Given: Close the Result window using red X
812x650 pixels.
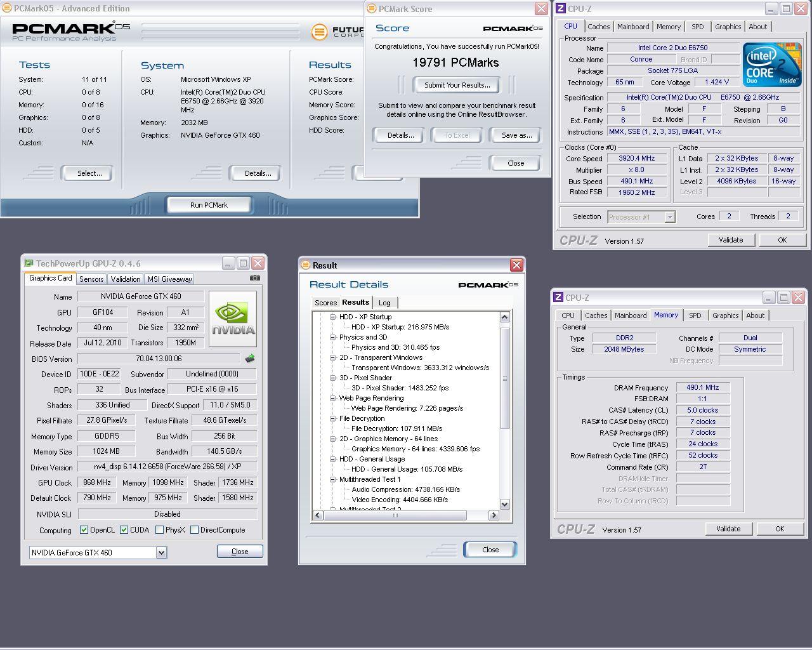Looking at the screenshot, I should point(516,265).
